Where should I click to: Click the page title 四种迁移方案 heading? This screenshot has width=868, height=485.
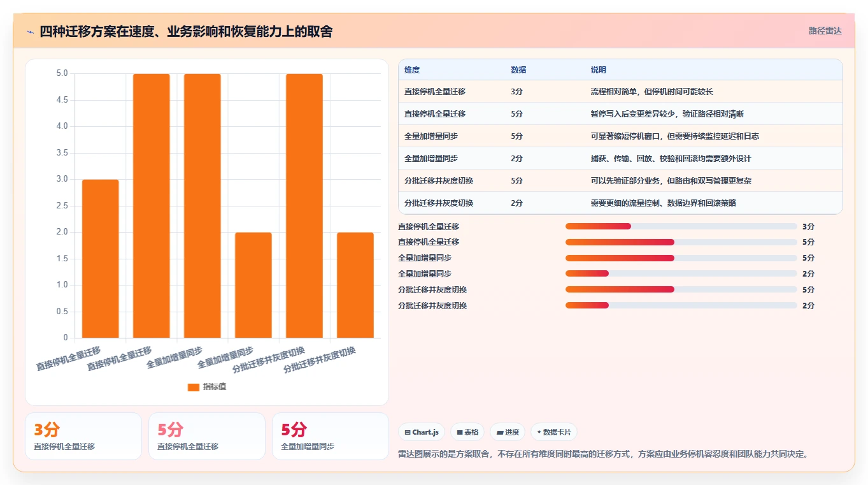186,31
